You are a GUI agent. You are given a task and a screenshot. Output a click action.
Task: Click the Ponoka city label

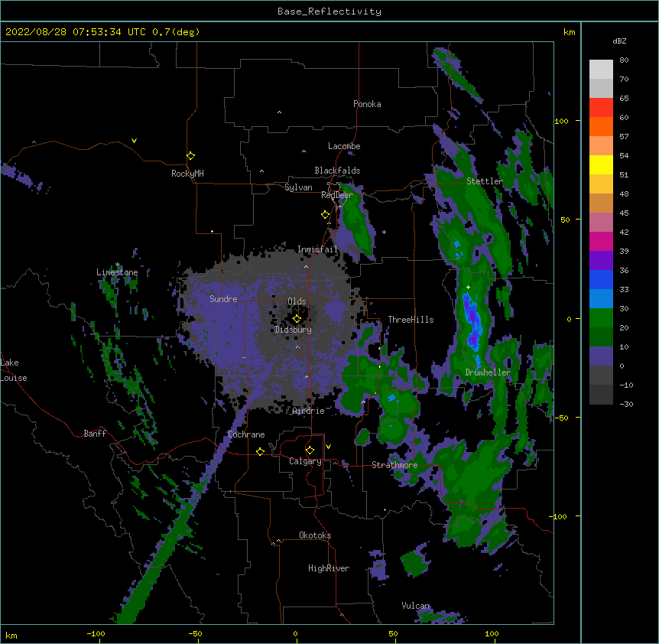[367, 104]
